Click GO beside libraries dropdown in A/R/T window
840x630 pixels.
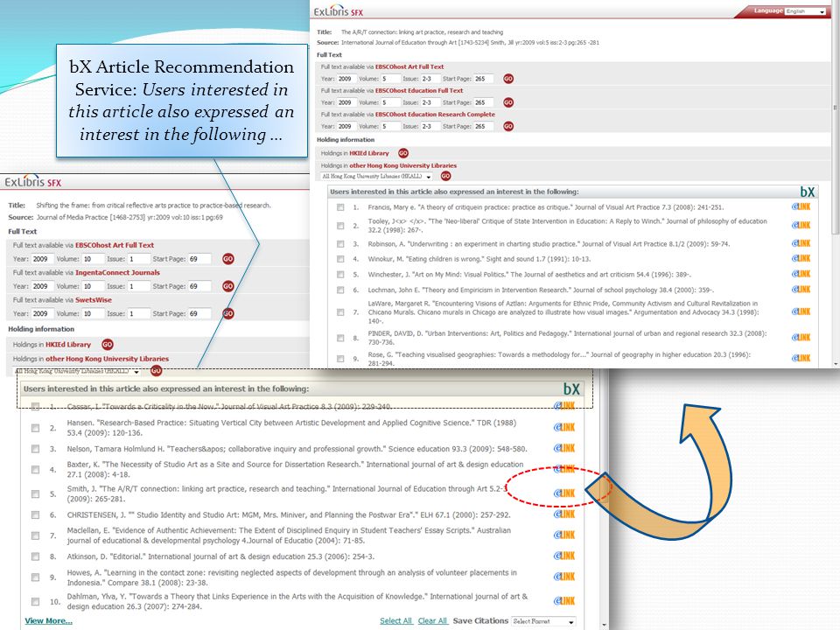coord(445,176)
